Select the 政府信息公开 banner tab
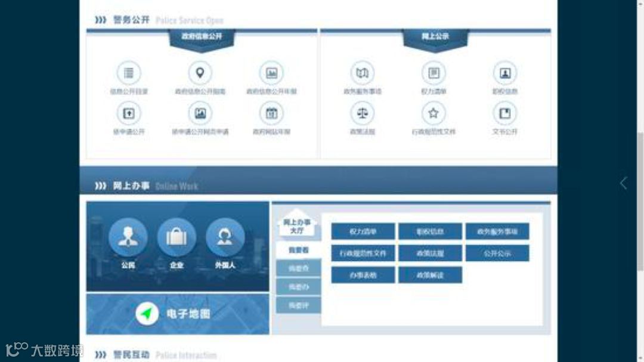644x362 pixels. pyautogui.click(x=202, y=39)
